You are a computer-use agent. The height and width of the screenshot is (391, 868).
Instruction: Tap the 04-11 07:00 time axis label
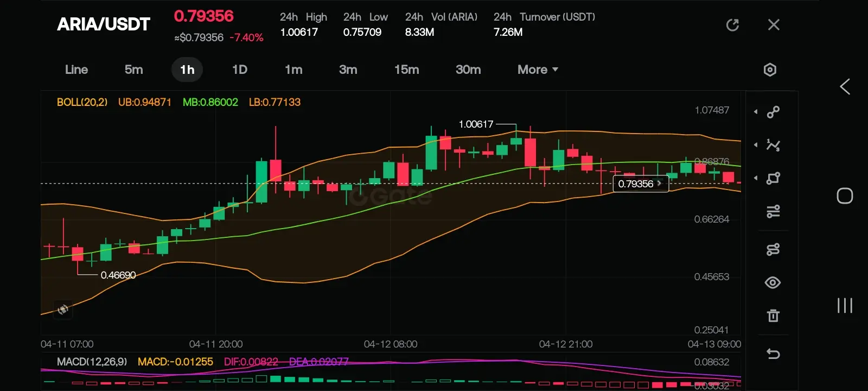(67, 344)
